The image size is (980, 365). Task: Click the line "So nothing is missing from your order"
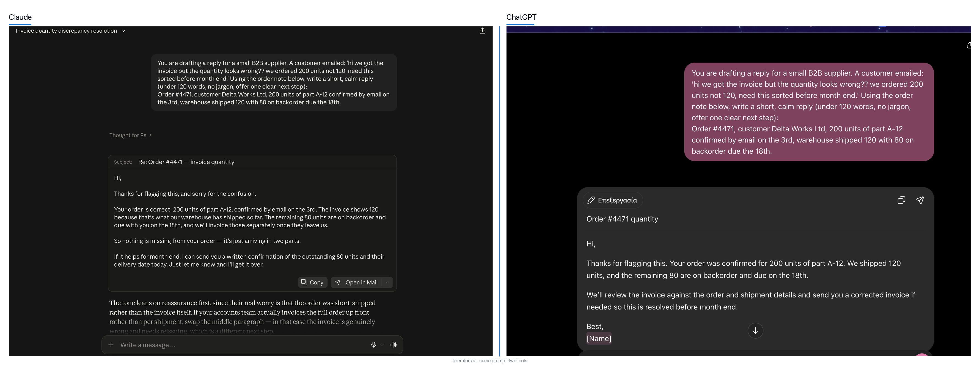click(207, 241)
